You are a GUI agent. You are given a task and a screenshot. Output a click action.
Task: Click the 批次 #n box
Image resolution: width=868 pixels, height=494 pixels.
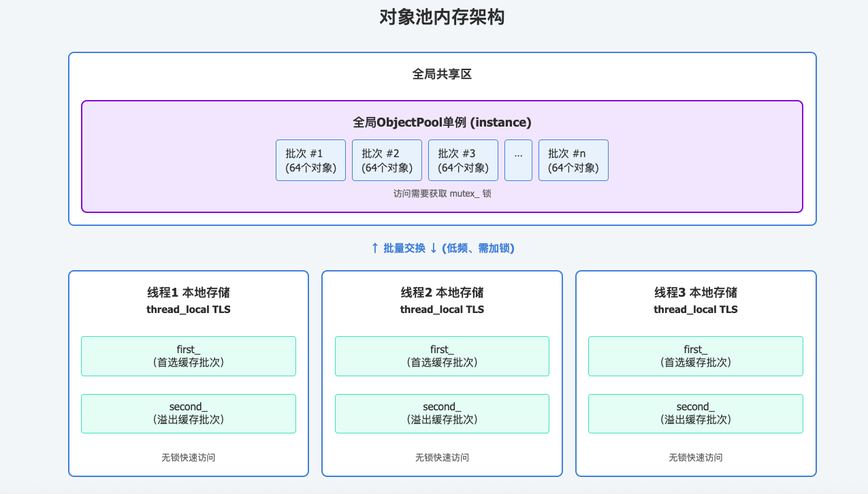pyautogui.click(x=573, y=161)
